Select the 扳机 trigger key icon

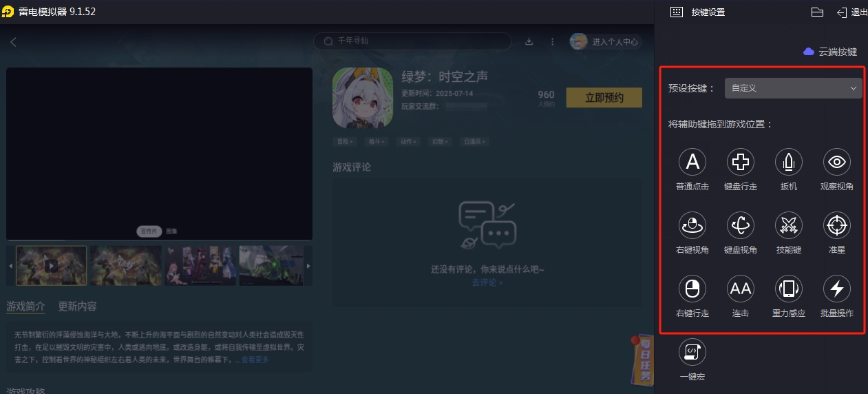[x=789, y=162]
